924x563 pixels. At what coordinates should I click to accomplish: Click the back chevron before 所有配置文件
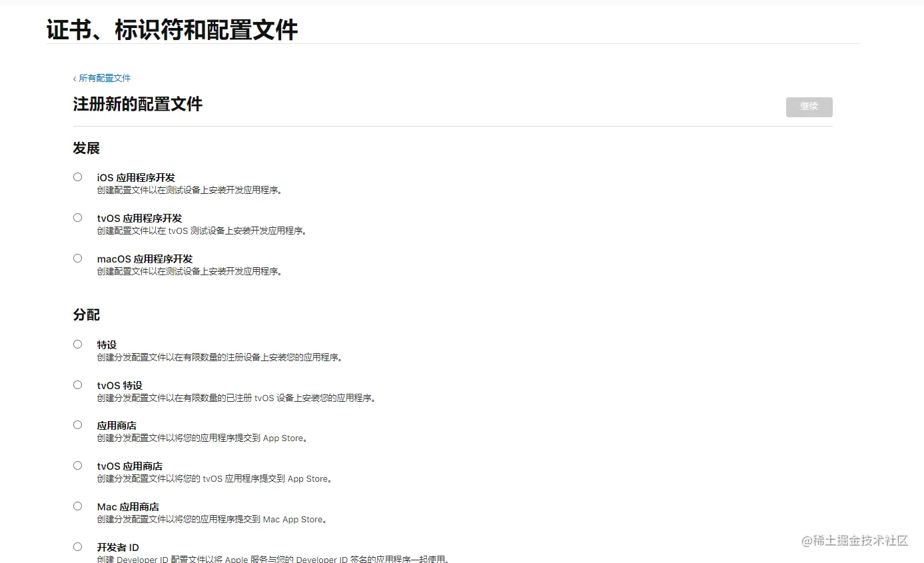[x=73, y=78]
